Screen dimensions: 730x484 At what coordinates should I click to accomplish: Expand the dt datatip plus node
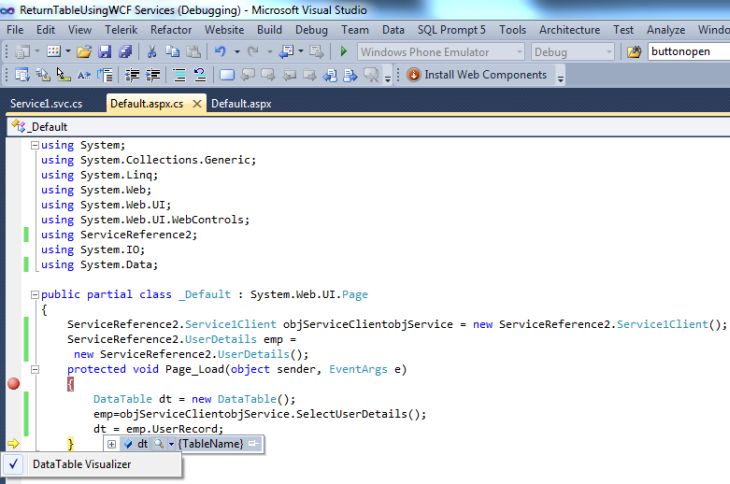(x=112, y=444)
